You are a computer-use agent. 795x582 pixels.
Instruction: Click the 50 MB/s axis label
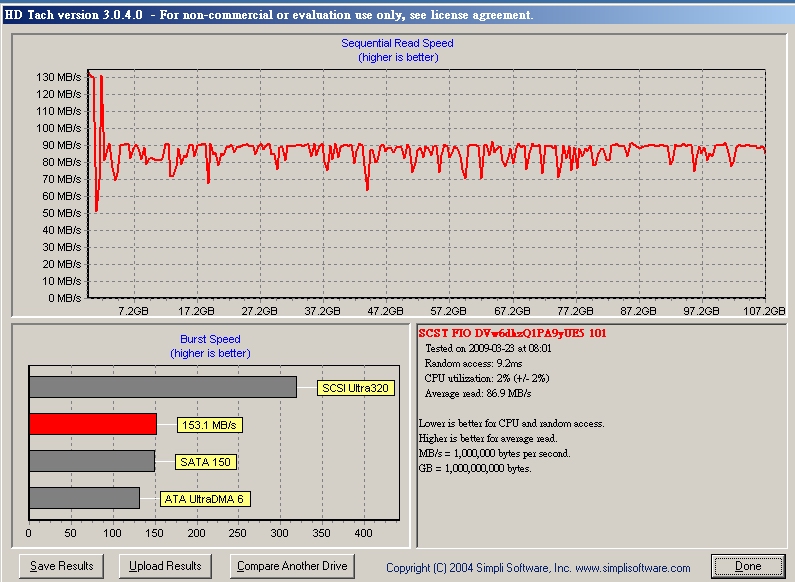coord(61,213)
